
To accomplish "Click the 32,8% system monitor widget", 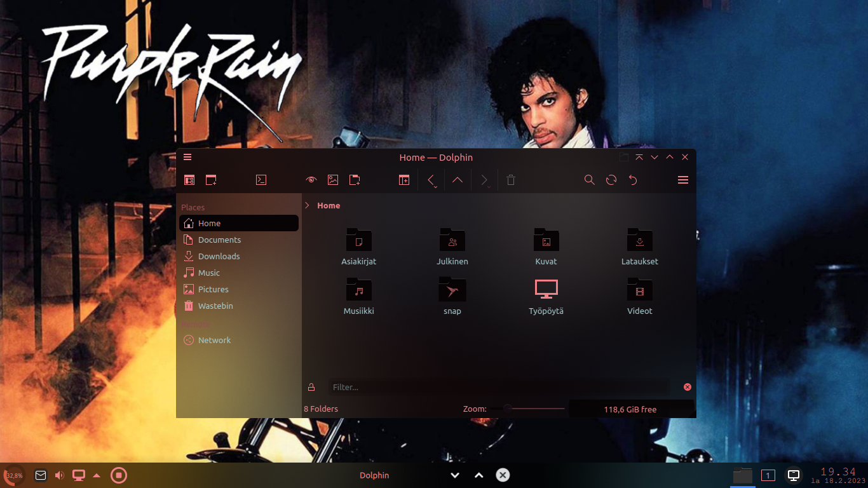I will tap(14, 475).
